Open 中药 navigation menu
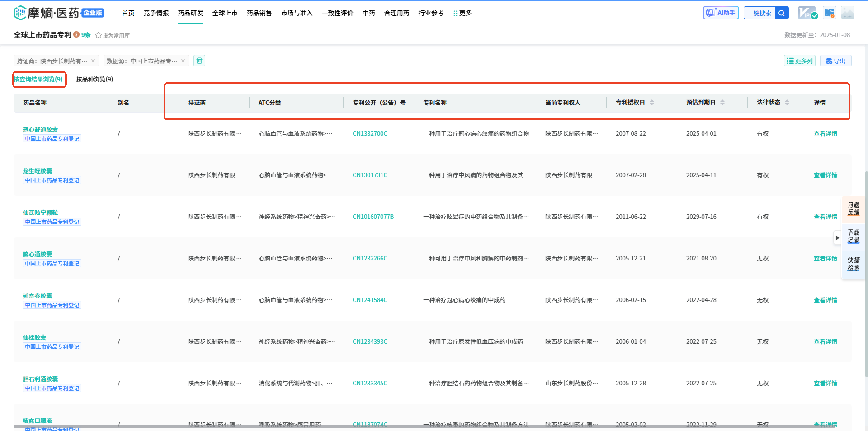Viewport: 868px width, 431px height. 369,13
